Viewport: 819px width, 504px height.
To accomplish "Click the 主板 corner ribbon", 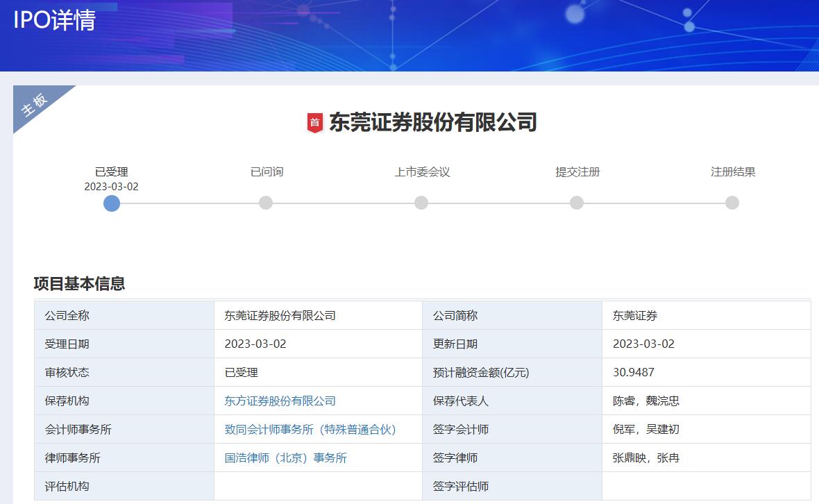I will [35, 104].
